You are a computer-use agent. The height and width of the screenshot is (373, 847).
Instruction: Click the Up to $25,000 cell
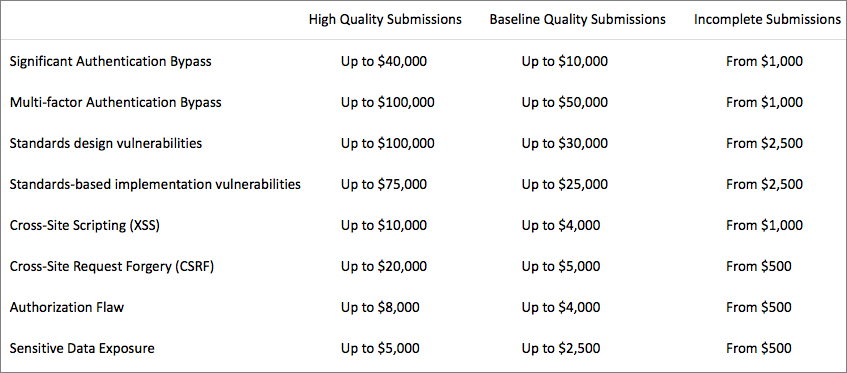click(x=564, y=185)
